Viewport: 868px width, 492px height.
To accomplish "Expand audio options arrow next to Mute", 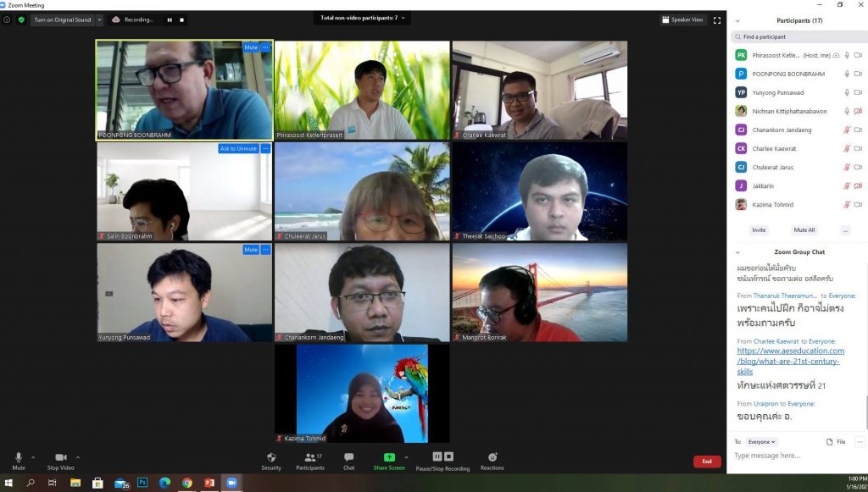I will [x=36, y=456].
